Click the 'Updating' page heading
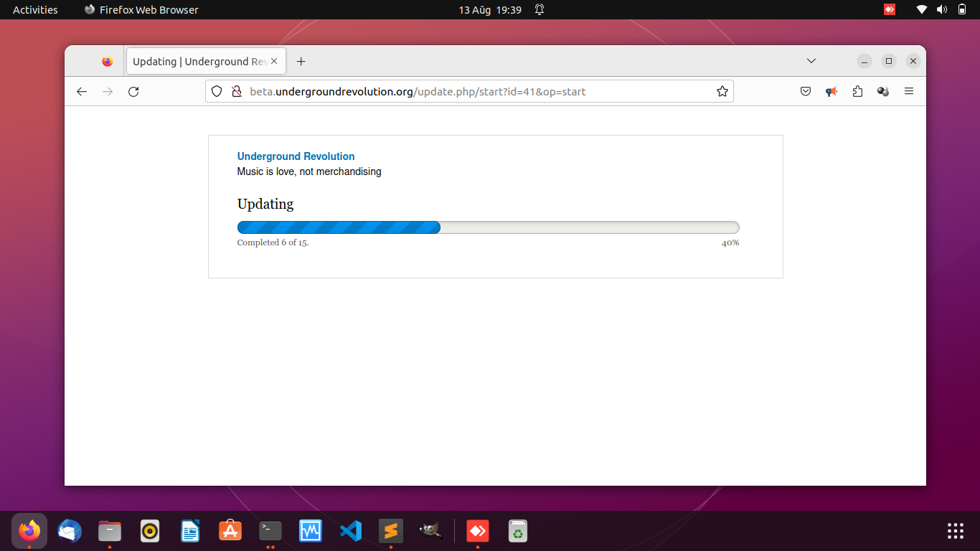 pos(265,204)
